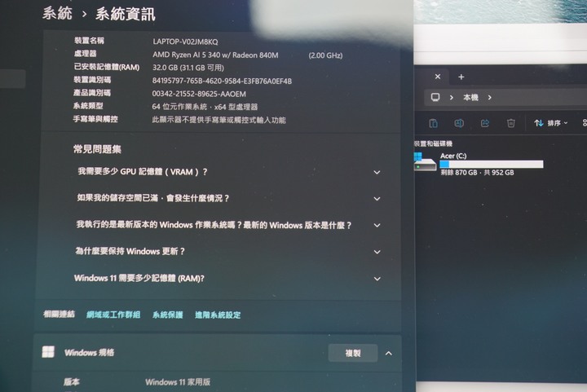
Task: Click the Windows logo beside Windows 規格
Action: pyautogui.click(x=48, y=352)
